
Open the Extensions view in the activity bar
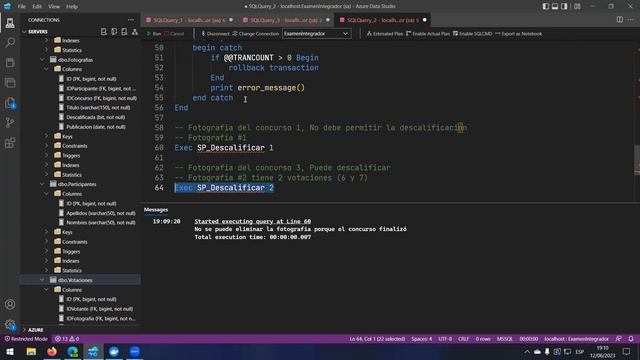(10, 143)
